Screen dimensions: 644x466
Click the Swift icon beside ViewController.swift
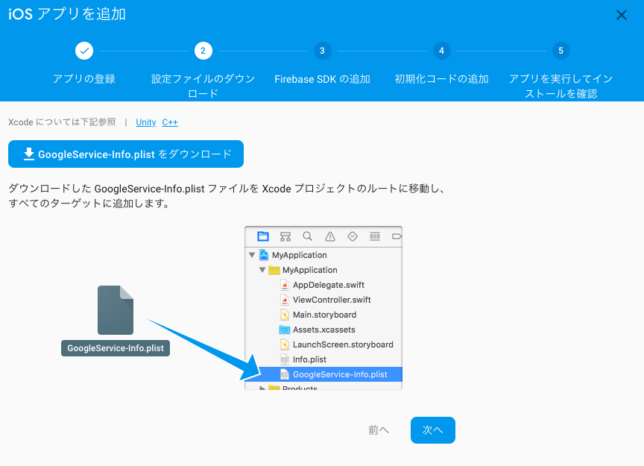(x=285, y=300)
